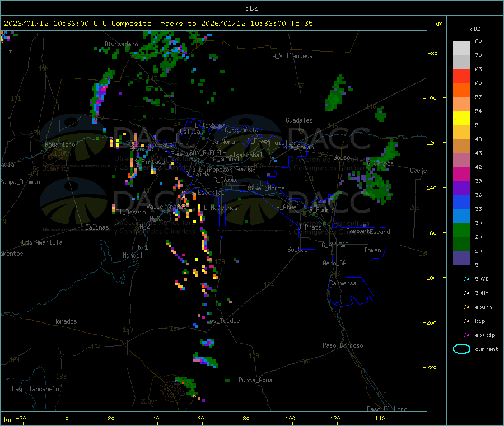Click the 'eb+bip' legend label

pos(485,335)
